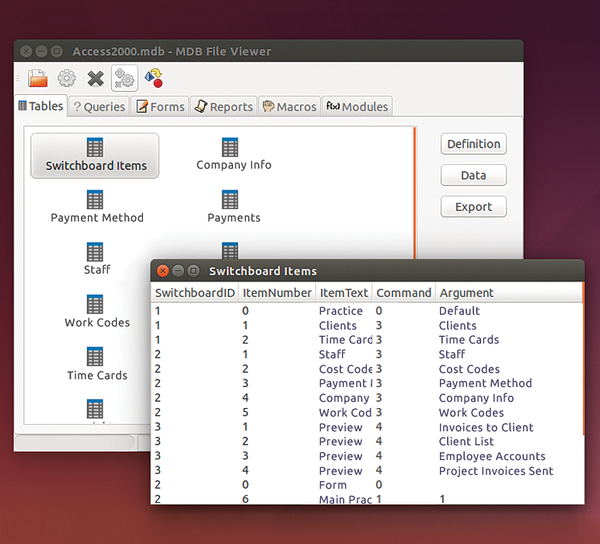The image size is (600, 544).
Task: Open the Modules tab
Action: [357, 107]
